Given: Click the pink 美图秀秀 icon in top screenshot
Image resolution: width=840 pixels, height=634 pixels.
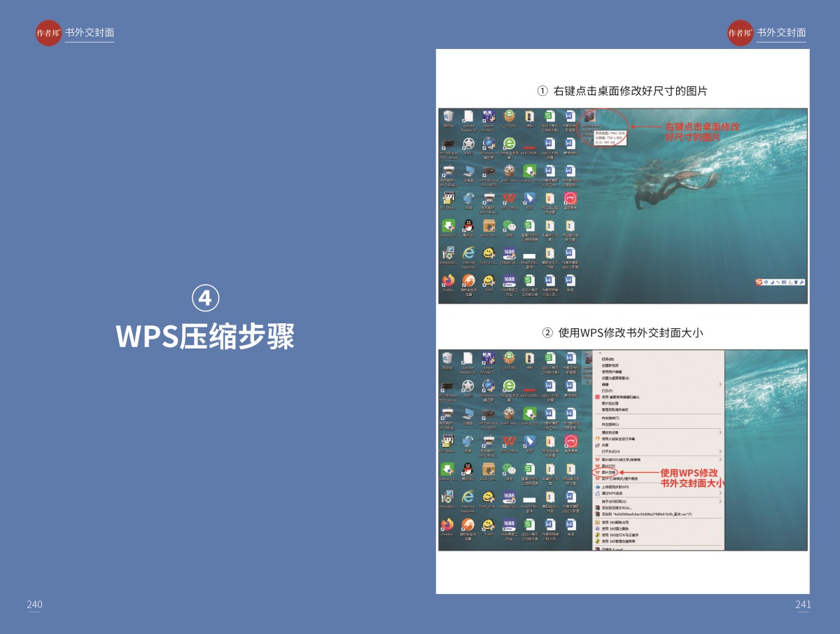Looking at the screenshot, I should (570, 199).
